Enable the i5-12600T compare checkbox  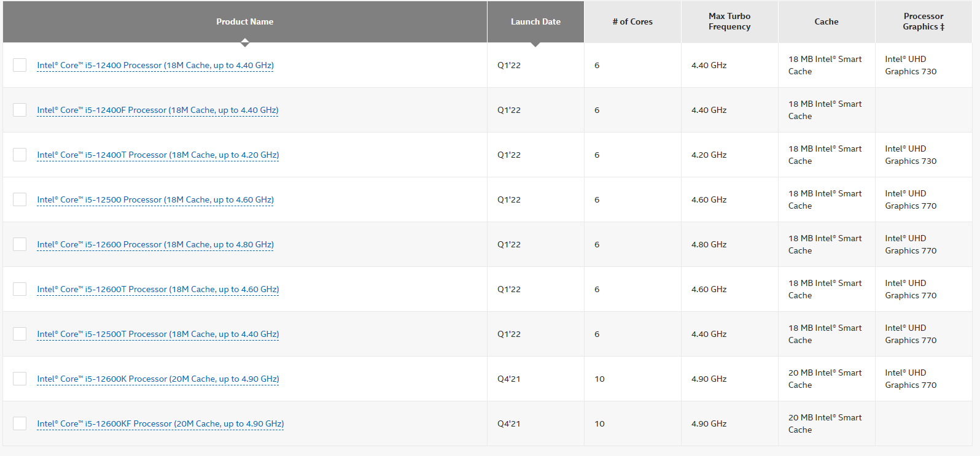click(x=20, y=289)
